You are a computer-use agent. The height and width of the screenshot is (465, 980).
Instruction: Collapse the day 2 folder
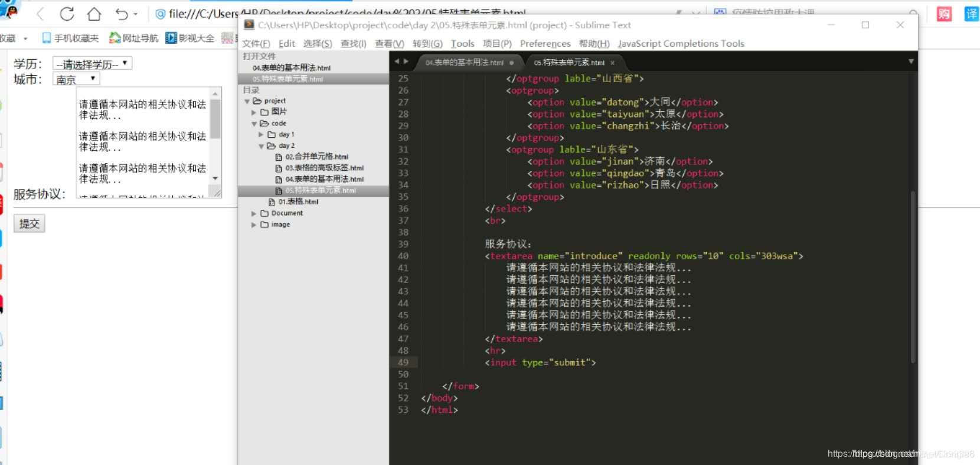tap(261, 146)
